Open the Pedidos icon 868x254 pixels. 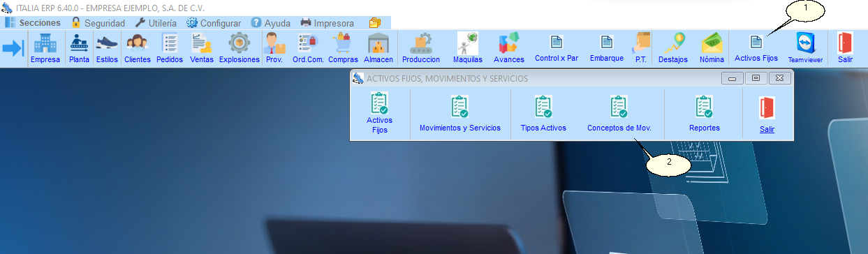[170, 48]
